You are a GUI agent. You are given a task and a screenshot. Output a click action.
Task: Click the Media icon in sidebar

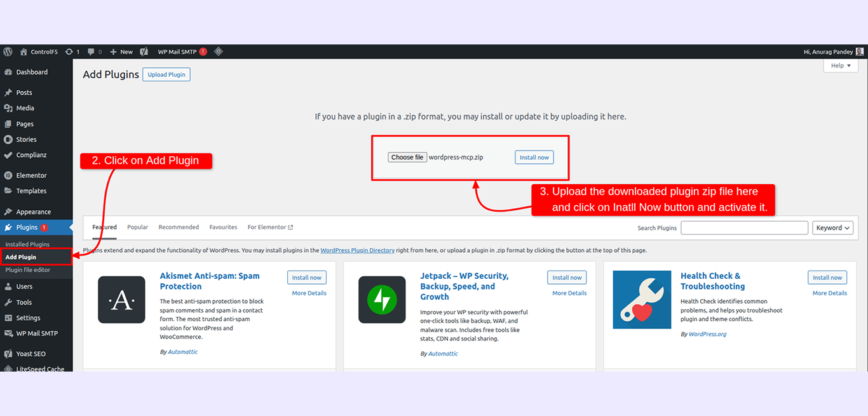8,108
